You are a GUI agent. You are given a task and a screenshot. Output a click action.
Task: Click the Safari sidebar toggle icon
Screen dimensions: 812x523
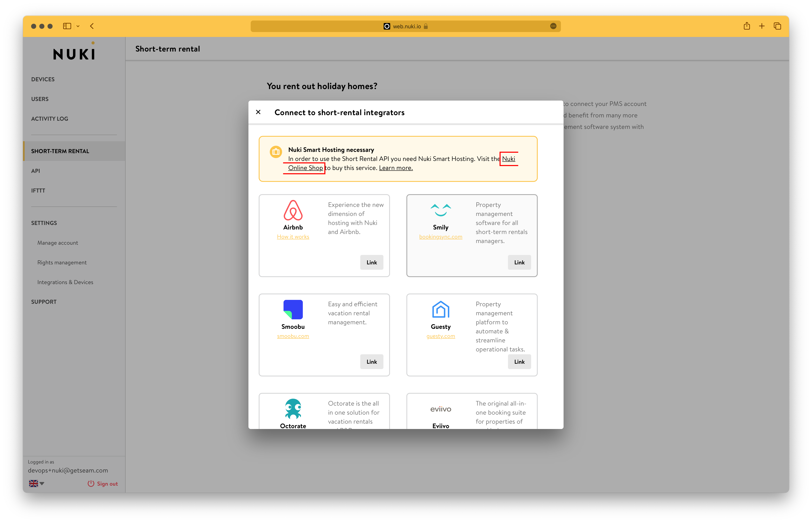pos(67,26)
